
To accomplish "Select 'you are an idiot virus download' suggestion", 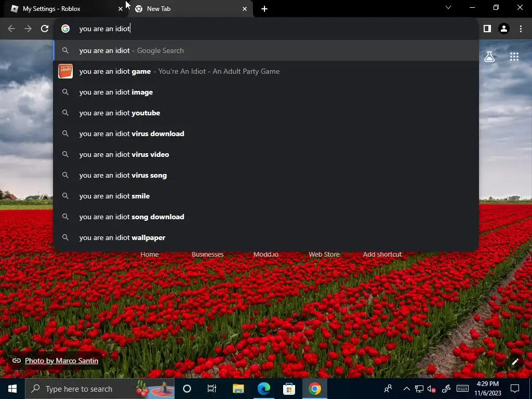I will click(x=266, y=134).
